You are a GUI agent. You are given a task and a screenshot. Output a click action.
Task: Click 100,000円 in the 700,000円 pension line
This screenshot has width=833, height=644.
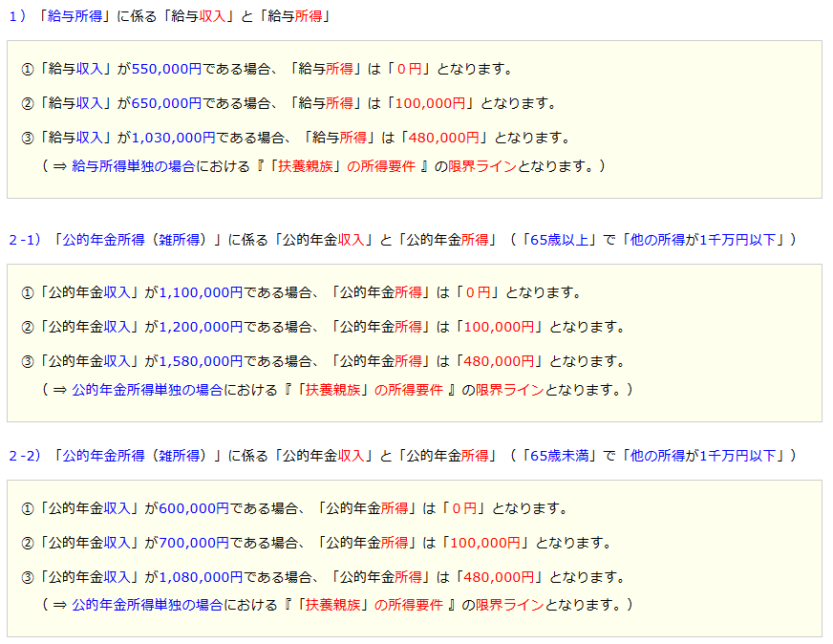tap(485, 543)
